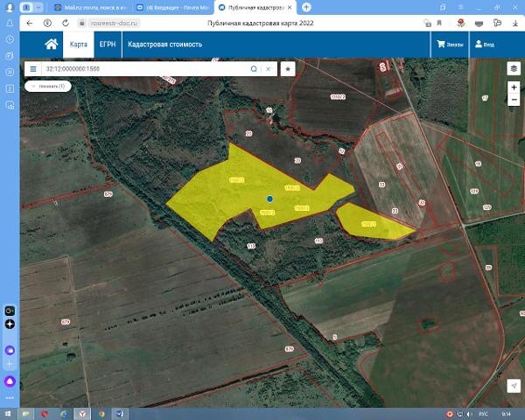This screenshot has width=525, height=420.
Task: Click the volume speaker tray icon
Action: coord(470,415)
